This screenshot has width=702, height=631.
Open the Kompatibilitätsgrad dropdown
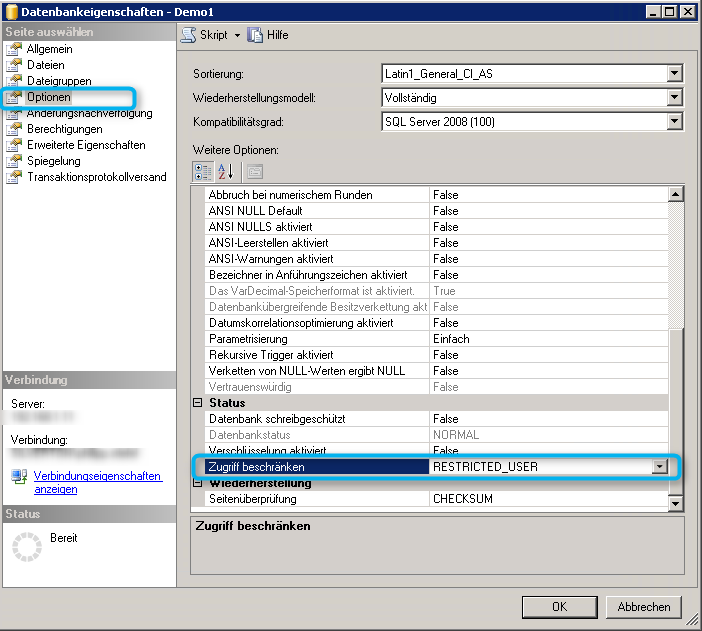point(674,121)
